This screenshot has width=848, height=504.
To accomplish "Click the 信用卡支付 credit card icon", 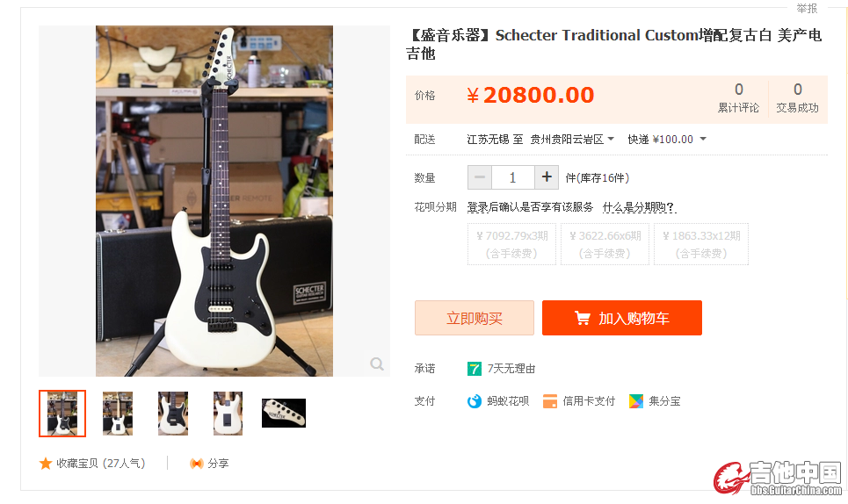I will [550, 401].
